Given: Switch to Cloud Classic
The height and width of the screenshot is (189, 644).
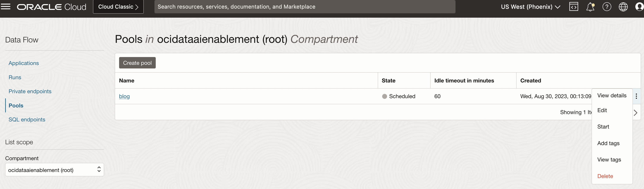Looking at the screenshot, I should click(118, 7).
